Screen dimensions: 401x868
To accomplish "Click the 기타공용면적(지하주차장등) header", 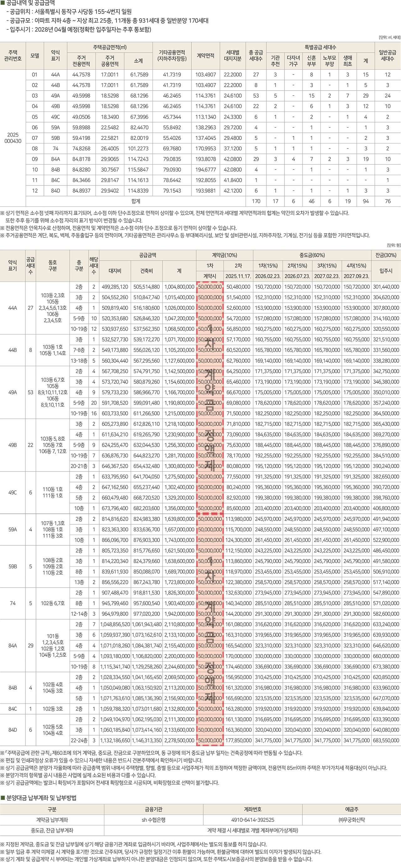I will tap(172, 55).
